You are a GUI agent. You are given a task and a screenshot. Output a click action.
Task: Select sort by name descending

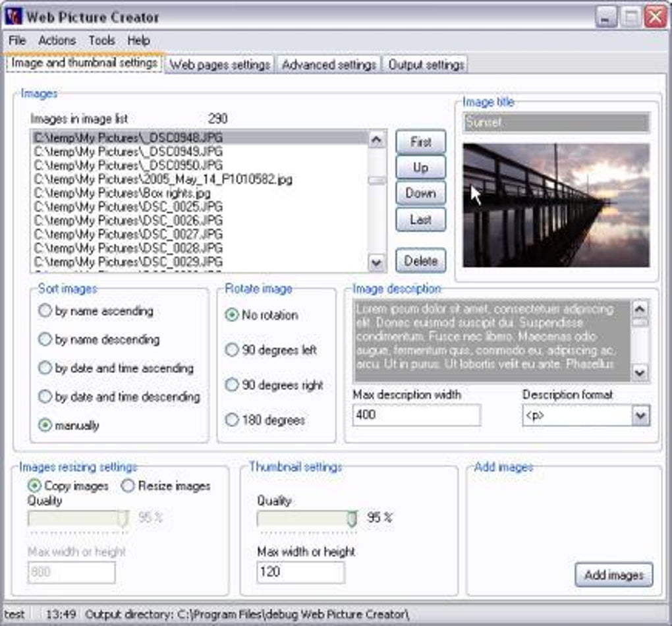(99, 339)
